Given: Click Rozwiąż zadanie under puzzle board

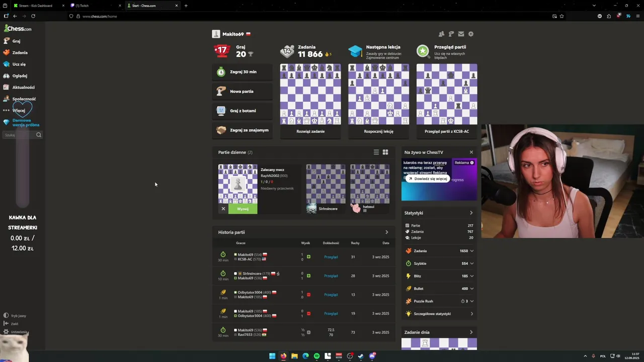Looking at the screenshot, I should [310, 131].
